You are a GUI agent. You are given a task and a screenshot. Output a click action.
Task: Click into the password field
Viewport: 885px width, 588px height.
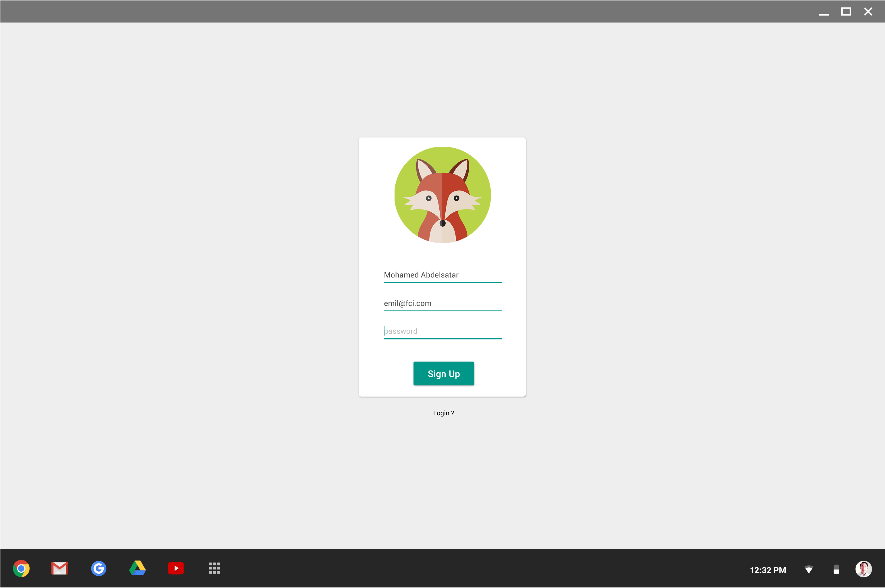click(442, 331)
